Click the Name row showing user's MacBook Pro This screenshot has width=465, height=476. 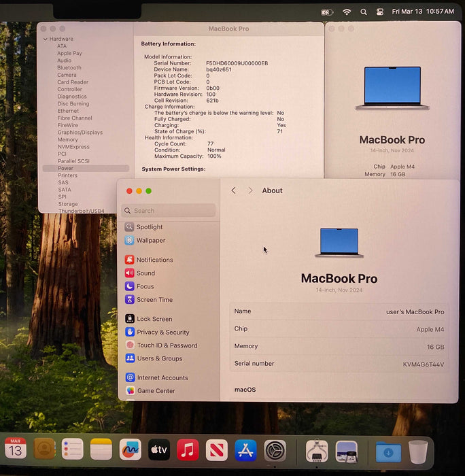[339, 311]
